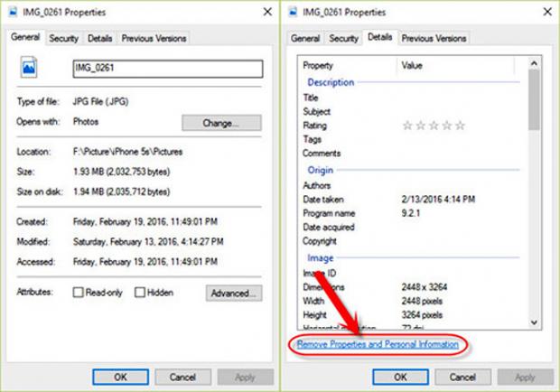
Task: Set rating to five stars
Action: [x=461, y=126]
